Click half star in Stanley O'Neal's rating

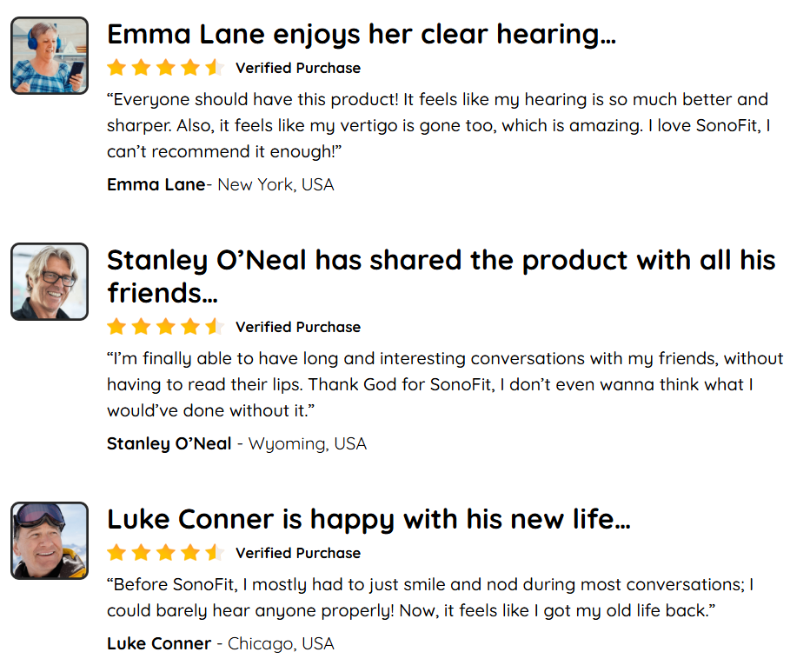pyautogui.click(x=216, y=327)
